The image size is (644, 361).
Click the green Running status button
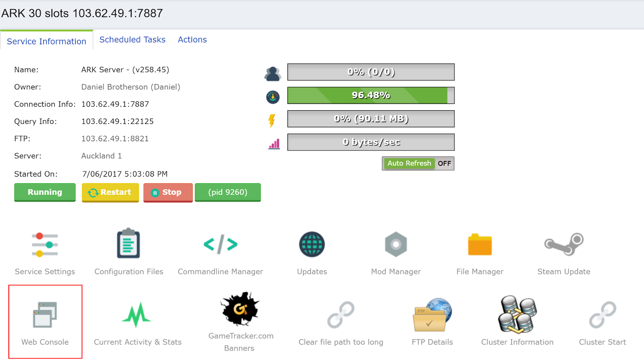click(45, 192)
